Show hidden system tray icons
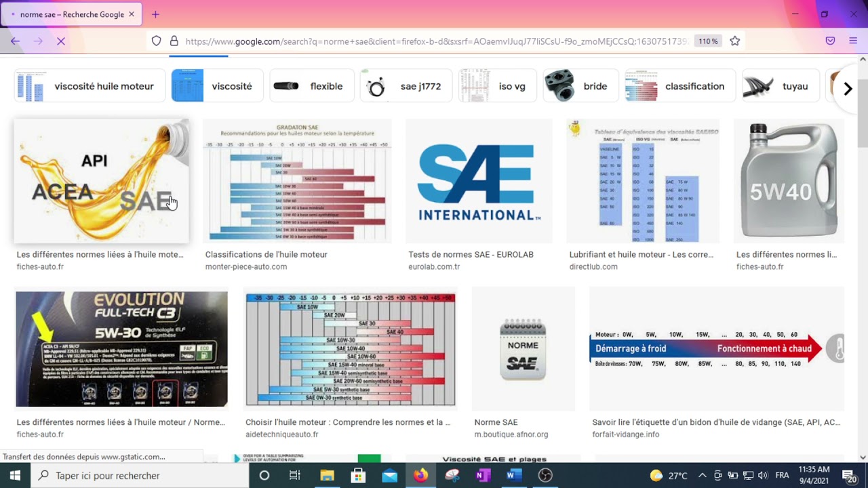The height and width of the screenshot is (488, 868). pos(702,475)
